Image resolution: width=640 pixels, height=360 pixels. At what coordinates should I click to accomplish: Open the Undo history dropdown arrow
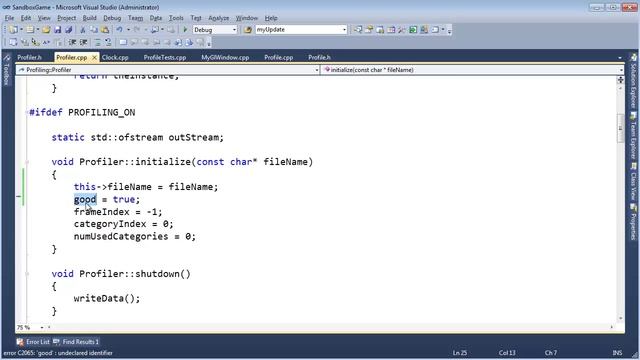coord(128,30)
